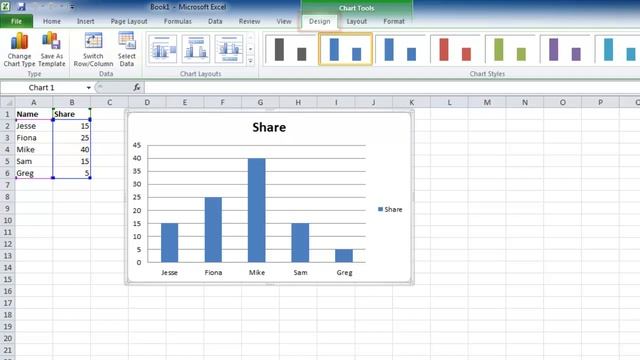Click cell B1 containing Share

tap(71, 114)
